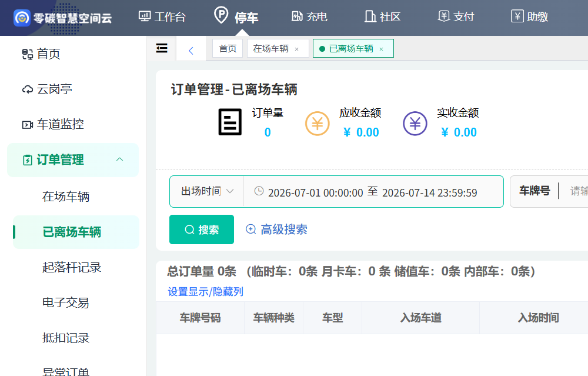Click the 助缴 yen icon

click(x=517, y=16)
